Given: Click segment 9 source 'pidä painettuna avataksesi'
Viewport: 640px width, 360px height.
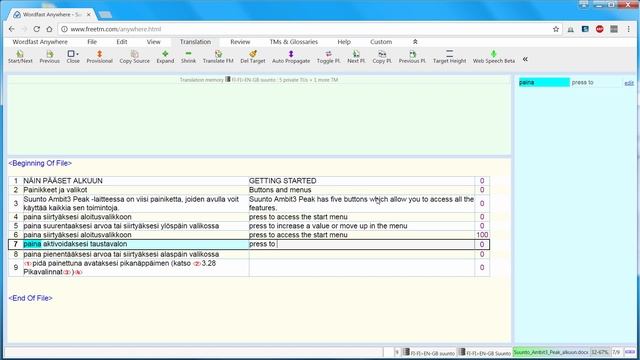Looking at the screenshot, I should [120, 267].
